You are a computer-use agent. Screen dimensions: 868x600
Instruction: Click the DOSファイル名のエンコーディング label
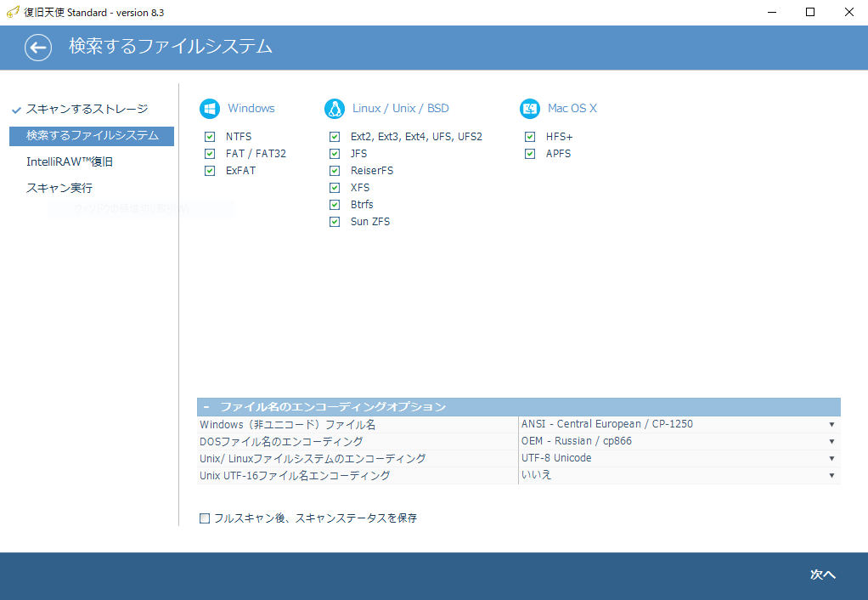281,442
